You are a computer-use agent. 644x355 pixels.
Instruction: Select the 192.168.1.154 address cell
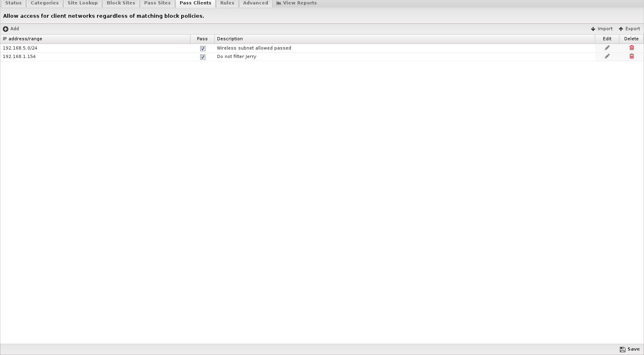(95, 57)
